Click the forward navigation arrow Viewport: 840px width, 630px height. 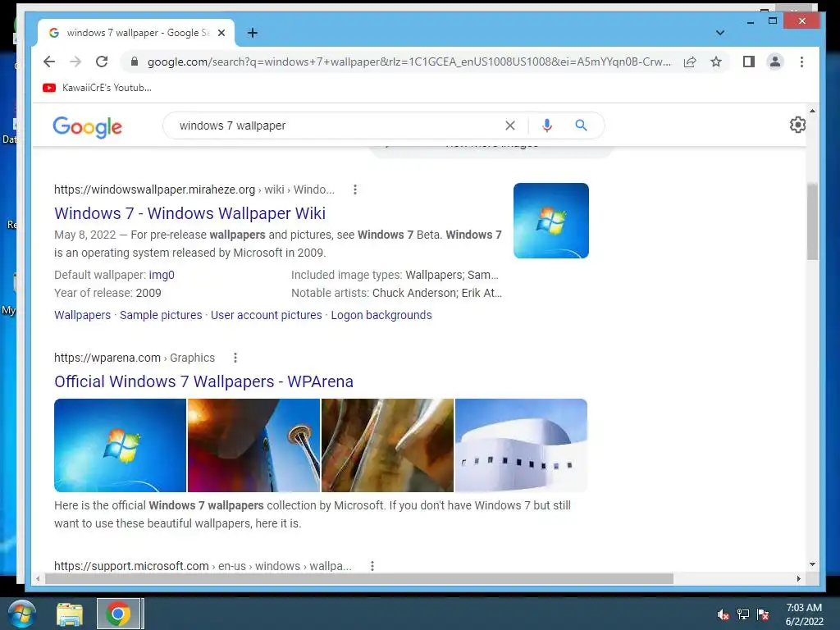[x=75, y=62]
